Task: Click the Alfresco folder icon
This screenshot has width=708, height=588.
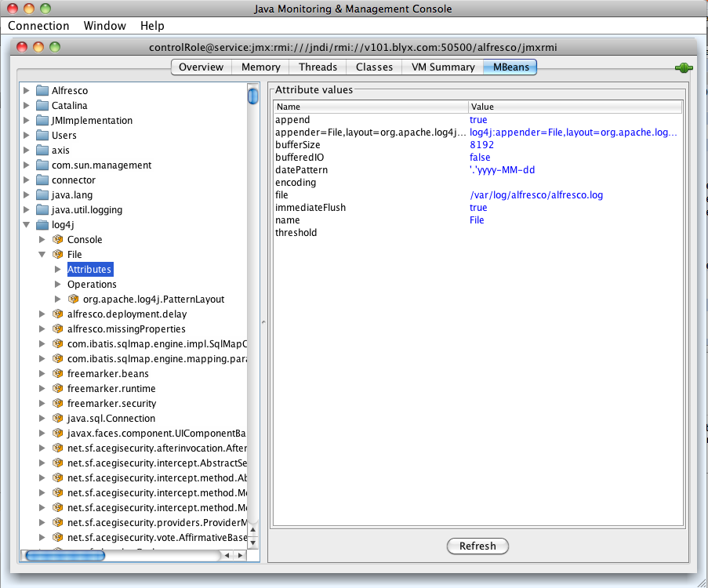Action: coord(42,90)
